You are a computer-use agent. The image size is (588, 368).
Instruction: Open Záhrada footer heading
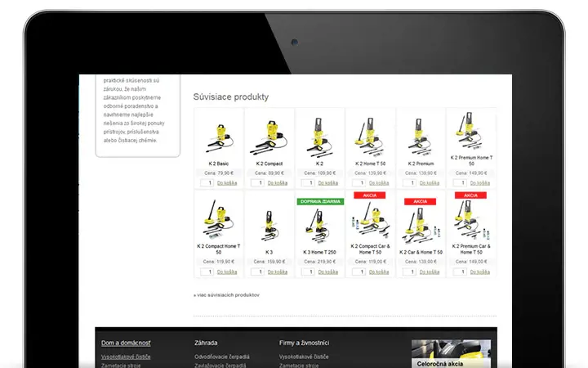coord(206,343)
